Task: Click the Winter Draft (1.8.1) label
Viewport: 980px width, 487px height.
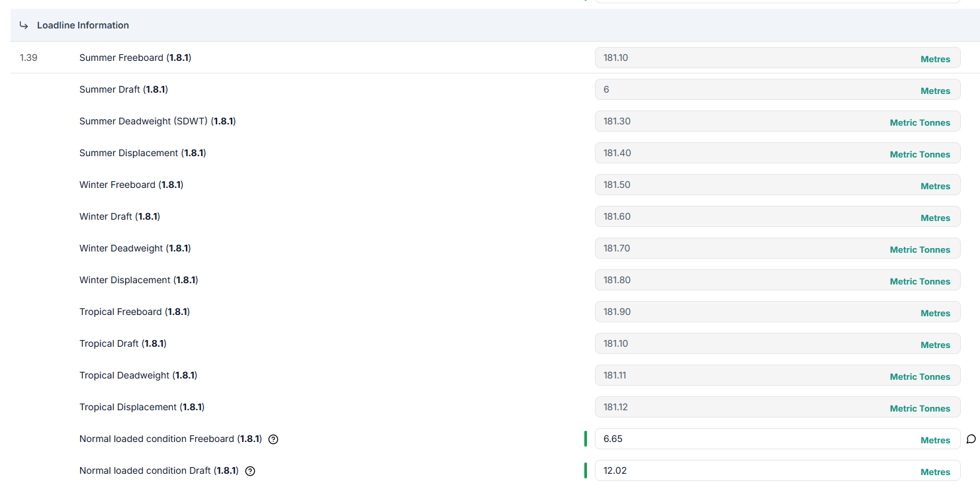Action: tap(120, 216)
